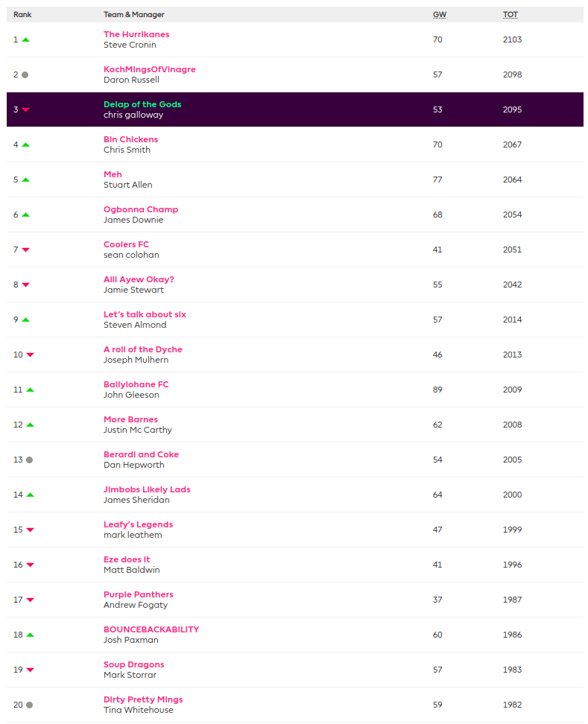Click grey dot beside rank 20
The height and width of the screenshot is (724, 588).
[30, 705]
